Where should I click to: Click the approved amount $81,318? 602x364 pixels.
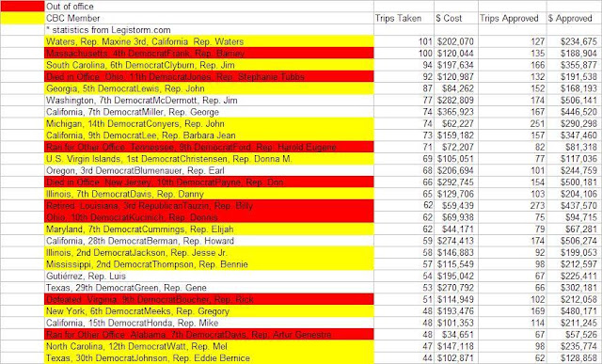pos(581,147)
